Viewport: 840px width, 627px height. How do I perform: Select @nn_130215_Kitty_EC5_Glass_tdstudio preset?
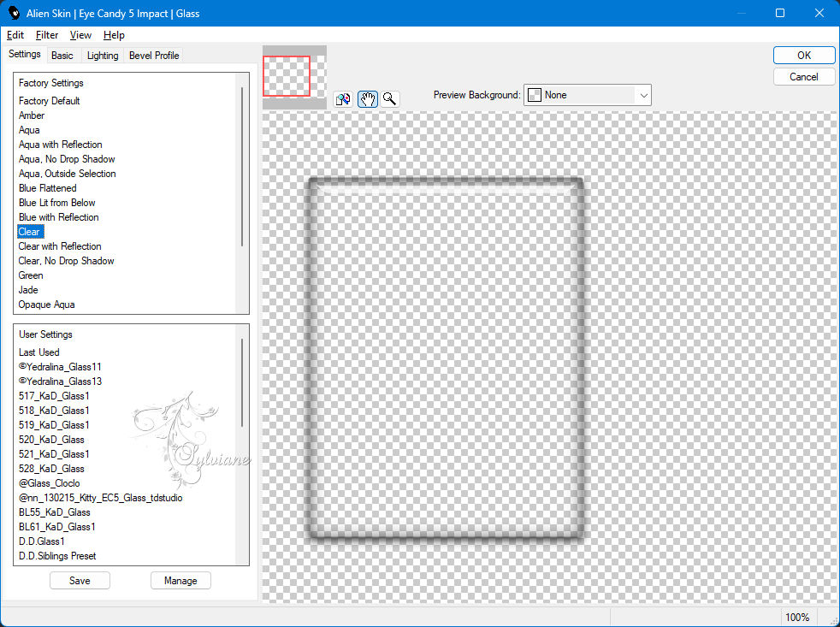click(100, 497)
